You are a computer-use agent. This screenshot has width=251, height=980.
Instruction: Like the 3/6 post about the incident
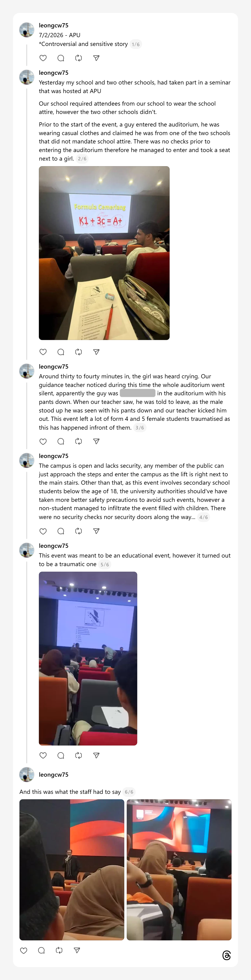pyautogui.click(x=43, y=441)
